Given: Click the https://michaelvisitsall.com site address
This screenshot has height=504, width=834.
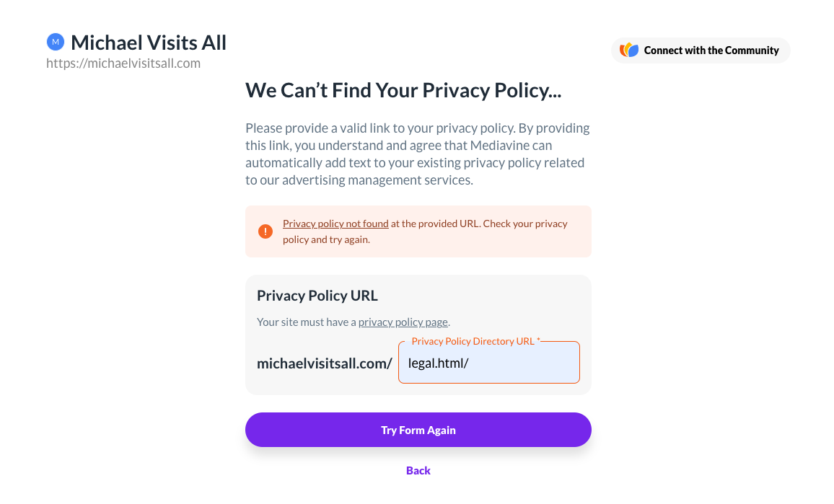Looking at the screenshot, I should (123, 63).
